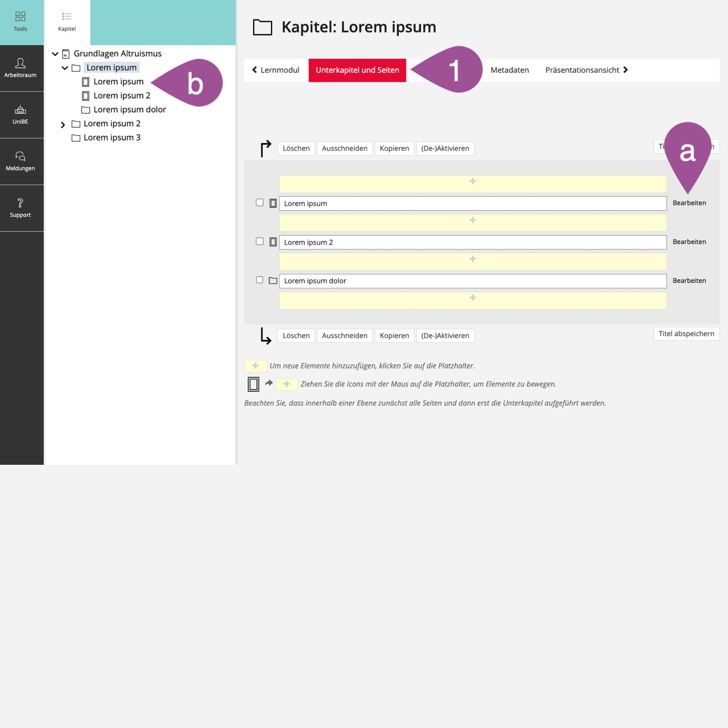The width and height of the screenshot is (728, 728).
Task: Click Bearbeiten for Lorem ipsum dolor
Action: (689, 281)
